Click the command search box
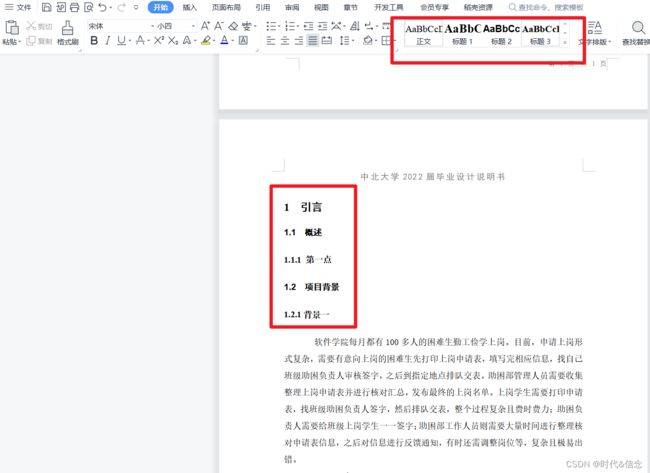This screenshot has height=473, width=650. 546,7
